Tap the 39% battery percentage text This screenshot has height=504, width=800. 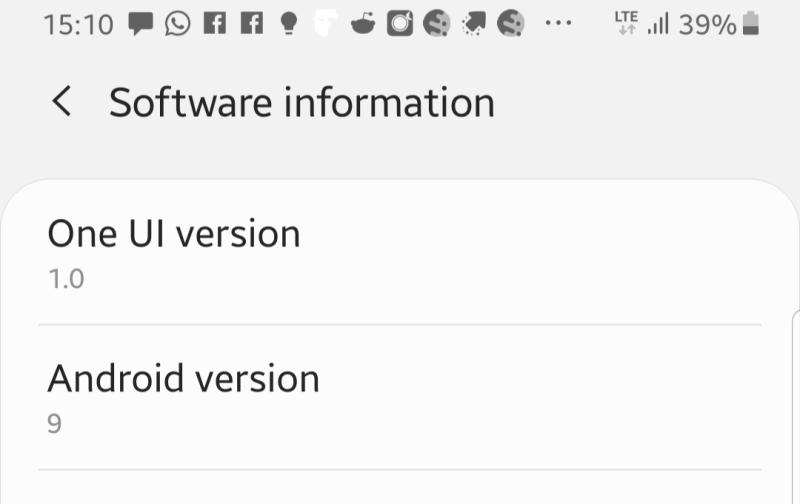[708, 24]
